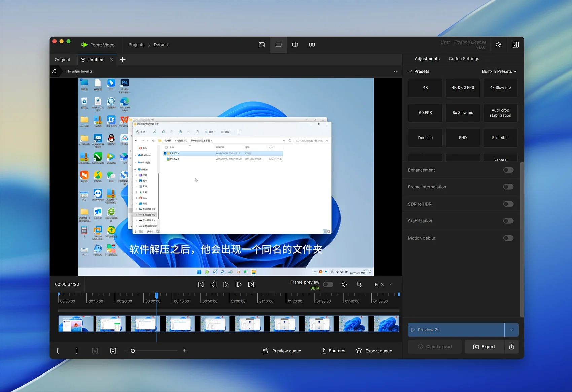Zoom in timeline with plus icon
This screenshot has width=572, height=392.
185,351
